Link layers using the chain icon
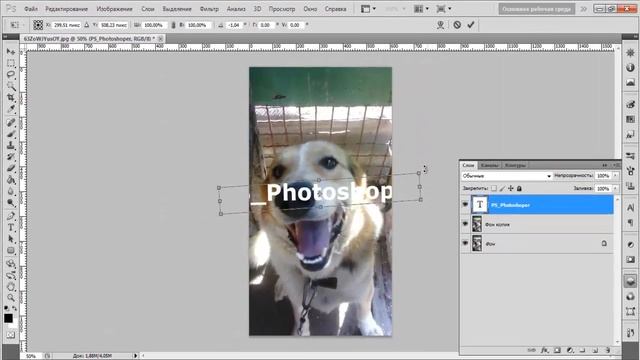Screen dimensions: 640x360 click(x=531, y=350)
